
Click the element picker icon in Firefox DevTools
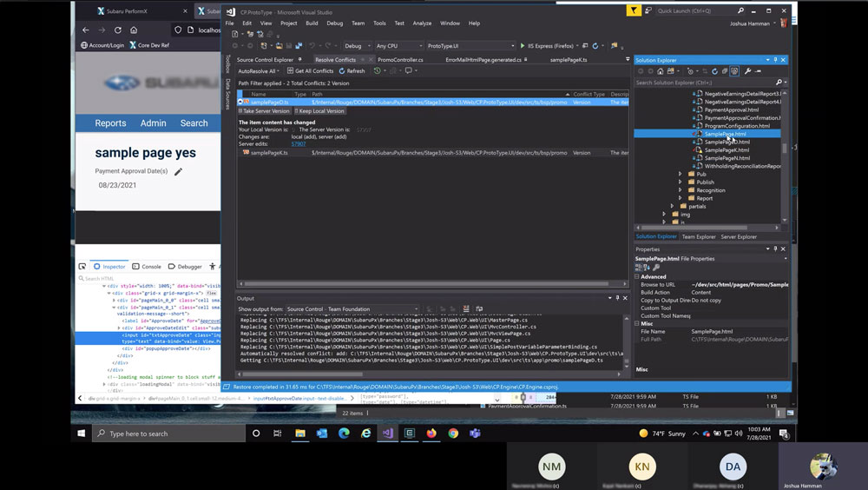(84, 267)
